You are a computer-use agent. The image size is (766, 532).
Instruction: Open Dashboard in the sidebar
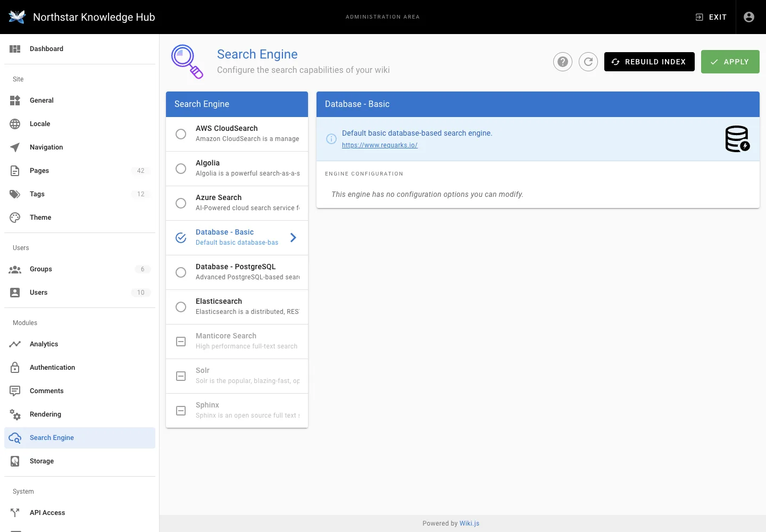click(80, 49)
